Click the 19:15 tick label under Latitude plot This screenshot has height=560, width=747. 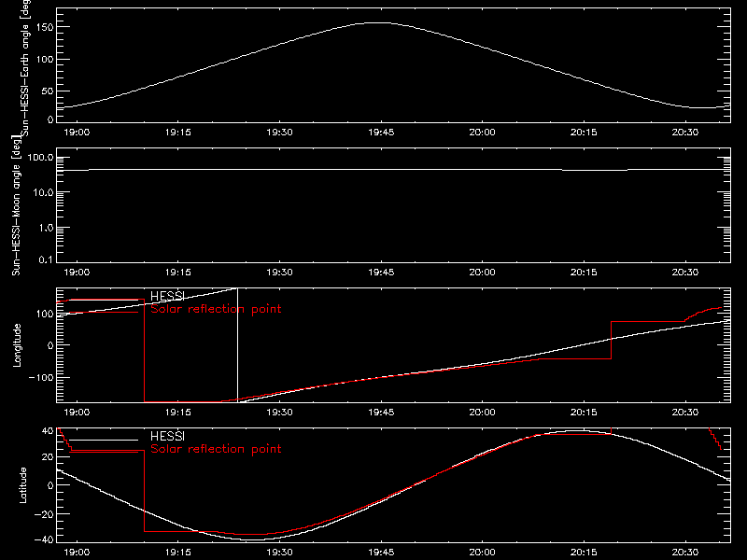(x=178, y=553)
